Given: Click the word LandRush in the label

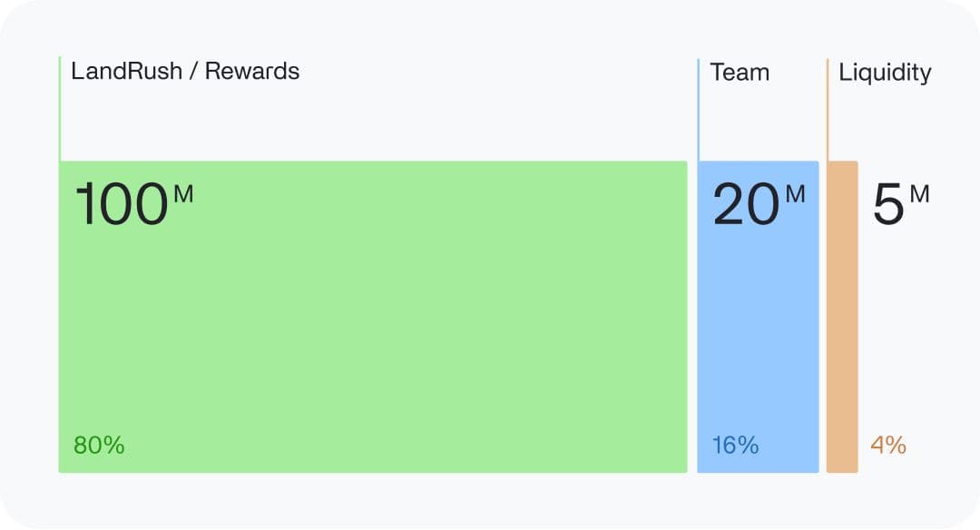Looking at the screenshot, I should pyautogui.click(x=124, y=71).
